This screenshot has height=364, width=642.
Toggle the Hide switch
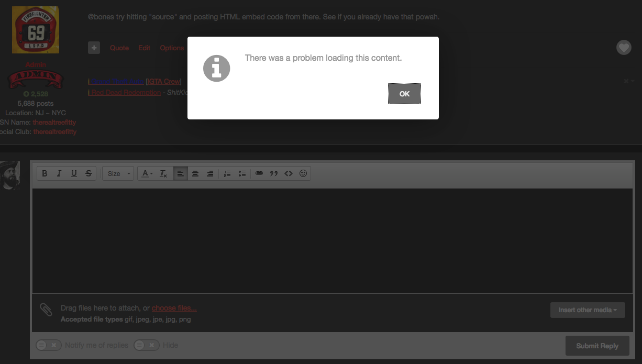click(x=146, y=345)
